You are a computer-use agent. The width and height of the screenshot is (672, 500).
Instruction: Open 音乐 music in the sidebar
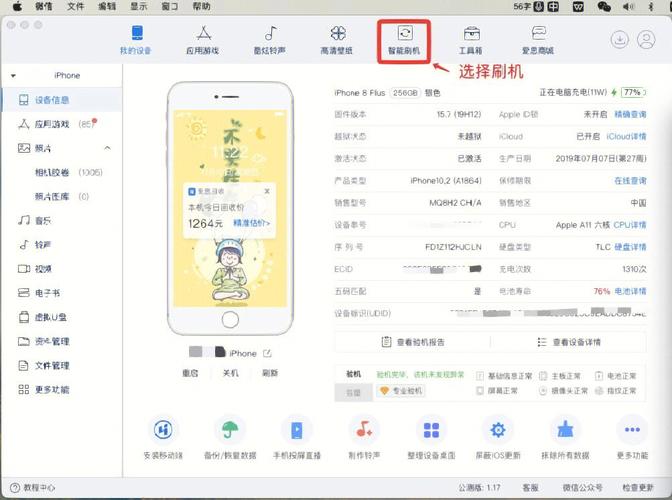34,221
